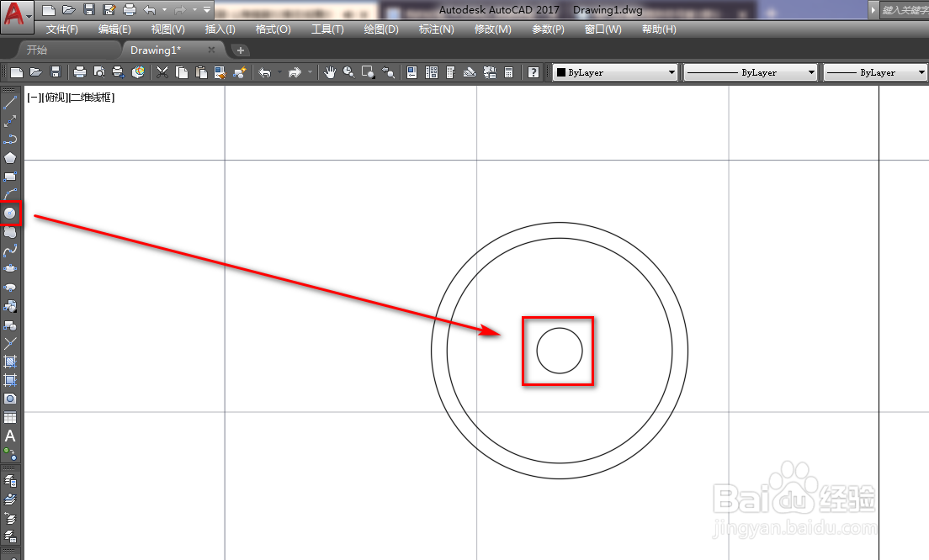Select the Gradient tool
929x560 pixels.
[x=10, y=380]
